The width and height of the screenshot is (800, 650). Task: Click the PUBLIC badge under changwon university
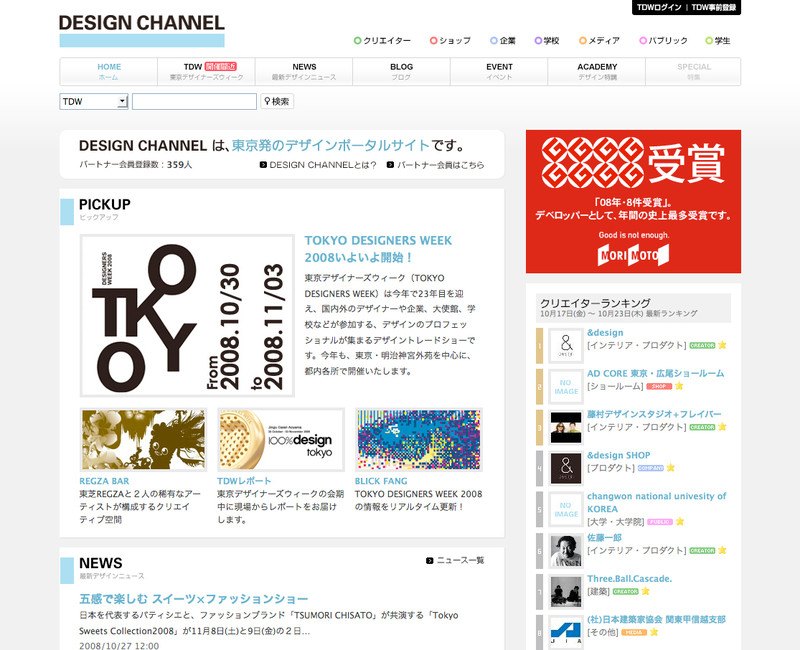pos(660,521)
